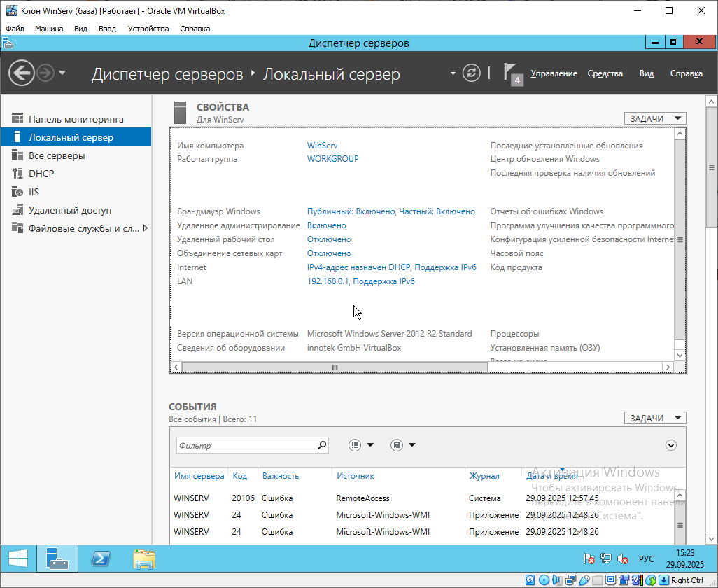Expand the events filter chevron button

(671, 445)
